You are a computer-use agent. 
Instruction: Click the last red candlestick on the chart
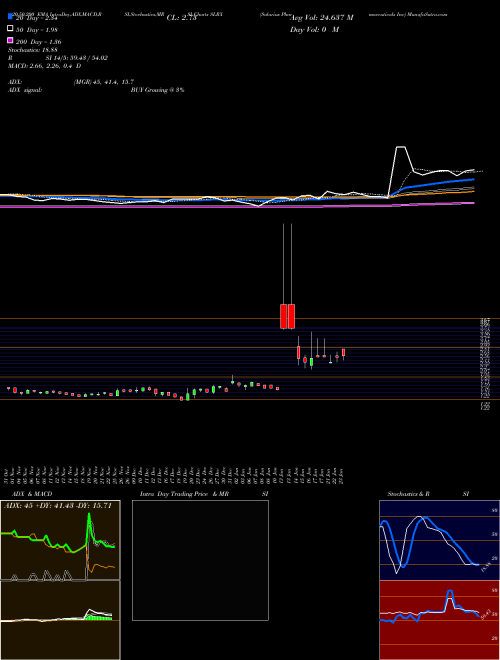tap(343, 352)
